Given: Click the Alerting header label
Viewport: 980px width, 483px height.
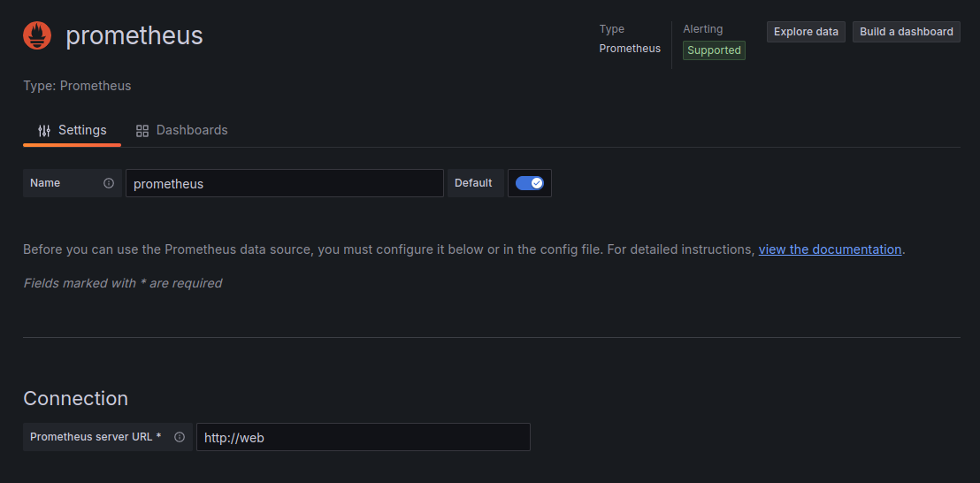Looking at the screenshot, I should [x=702, y=29].
